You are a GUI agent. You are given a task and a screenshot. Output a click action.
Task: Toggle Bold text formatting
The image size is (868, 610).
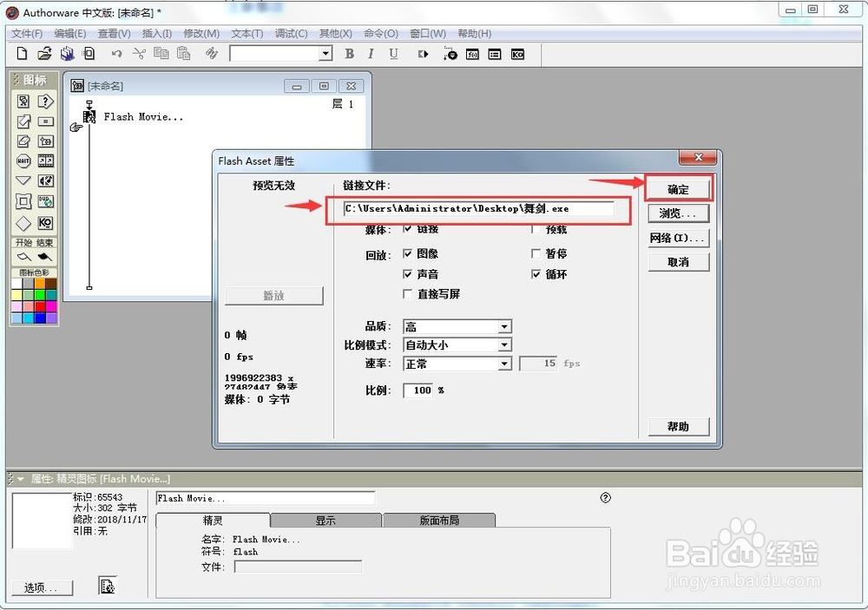pyautogui.click(x=349, y=54)
